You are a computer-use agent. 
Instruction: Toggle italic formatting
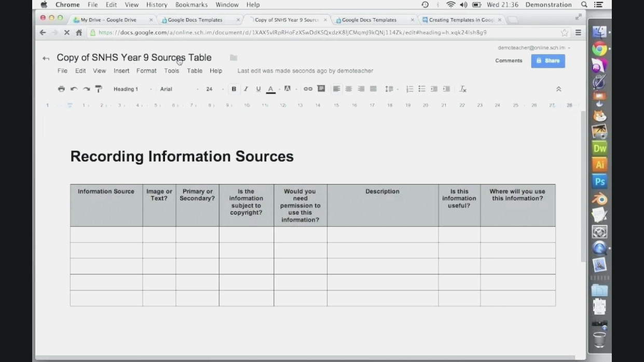[x=244, y=89]
